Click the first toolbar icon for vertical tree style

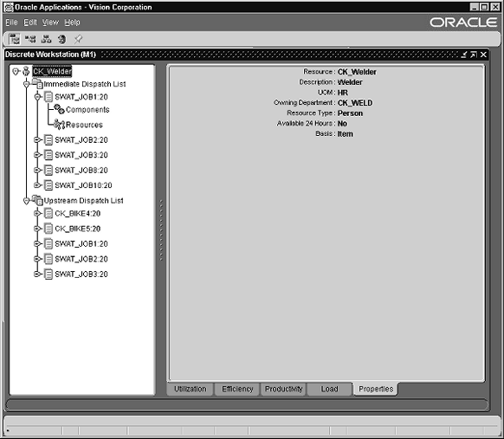pos(14,39)
